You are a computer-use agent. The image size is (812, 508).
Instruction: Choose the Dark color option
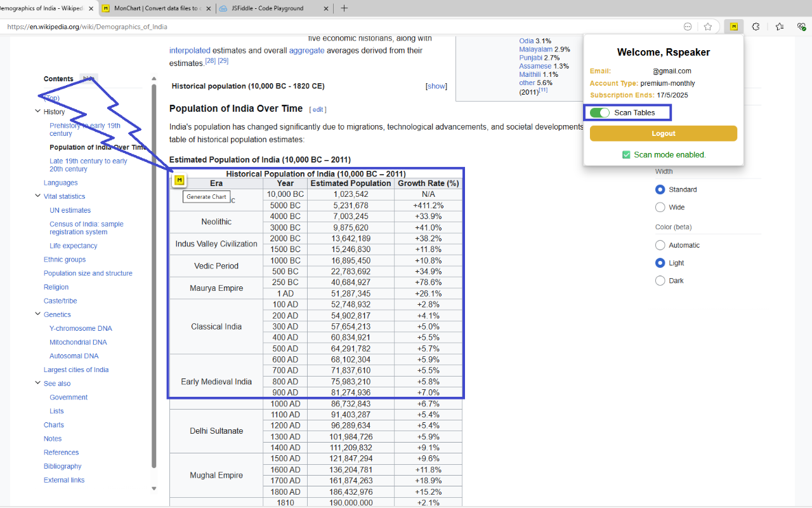660,280
